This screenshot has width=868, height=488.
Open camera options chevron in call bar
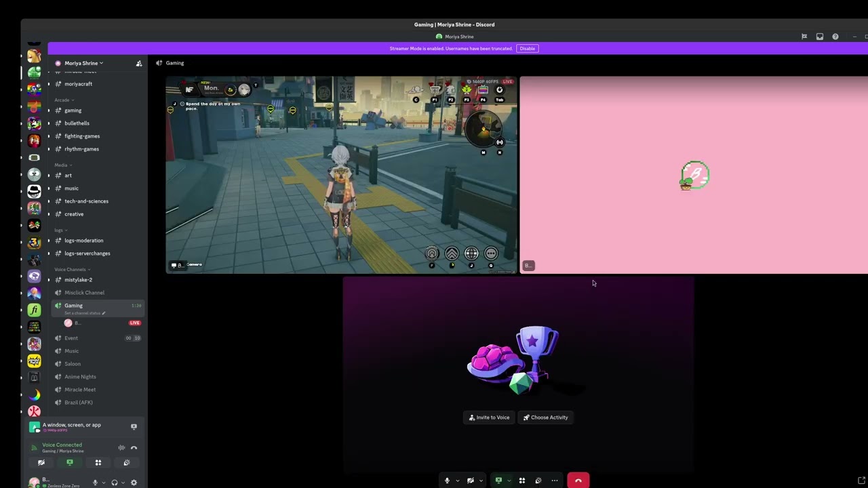coord(481,481)
